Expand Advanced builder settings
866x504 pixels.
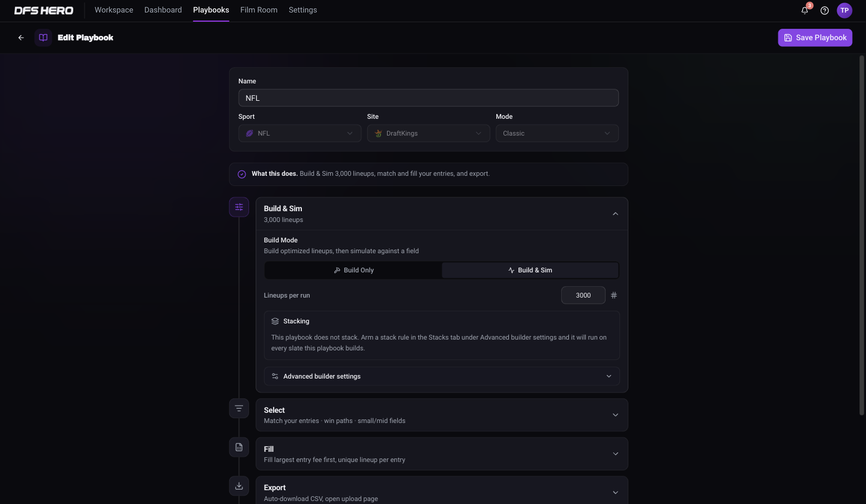pos(442,376)
